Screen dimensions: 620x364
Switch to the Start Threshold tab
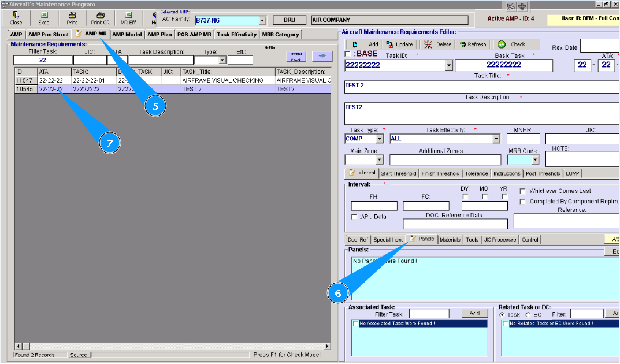click(399, 173)
